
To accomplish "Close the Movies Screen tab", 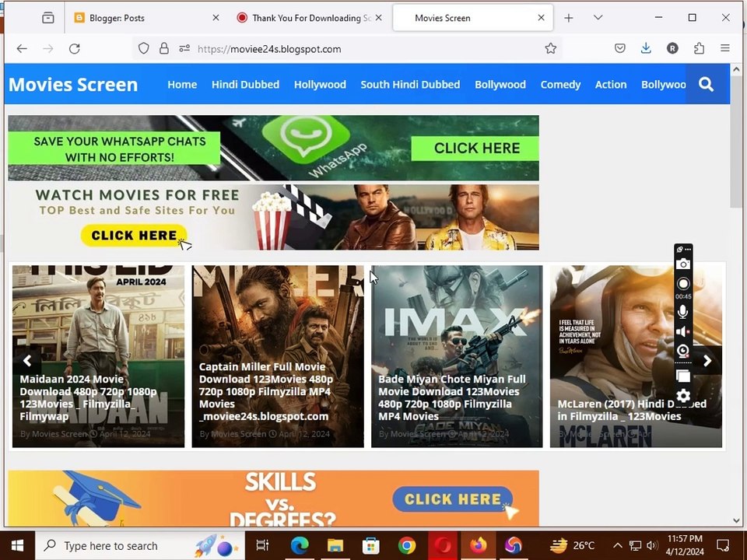I will [x=542, y=18].
